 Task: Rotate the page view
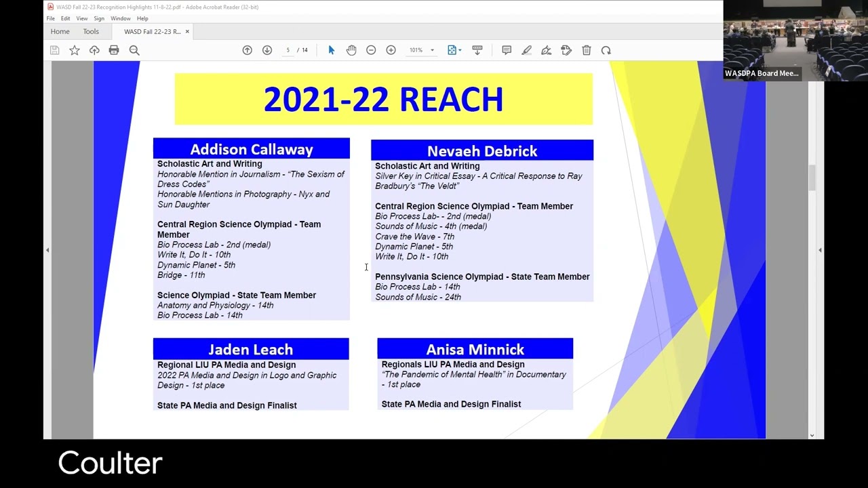click(x=606, y=50)
